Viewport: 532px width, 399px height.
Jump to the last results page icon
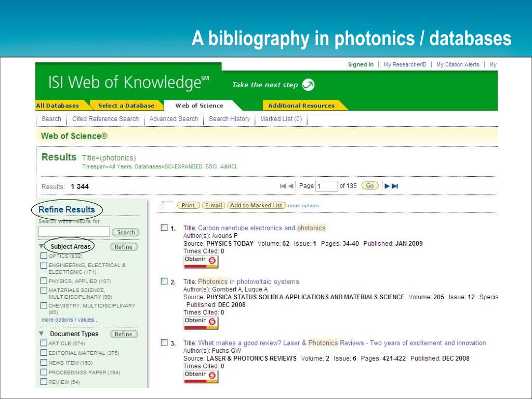[395, 186]
